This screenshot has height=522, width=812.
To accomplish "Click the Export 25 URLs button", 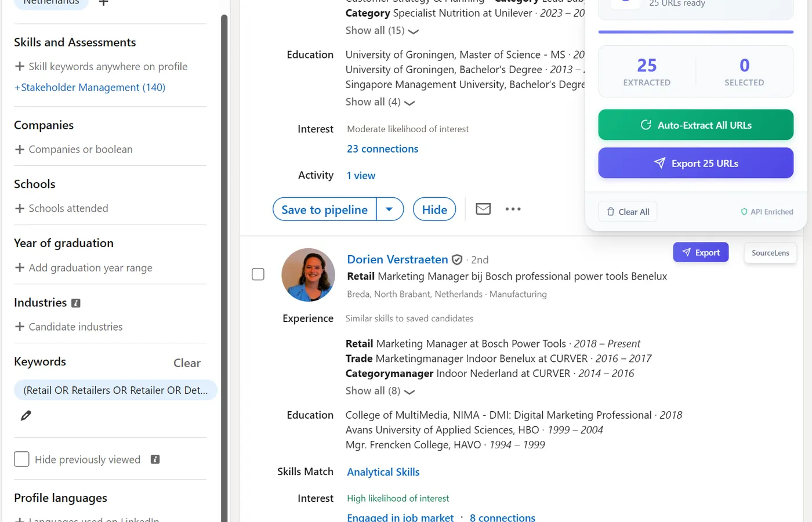I will point(695,163).
